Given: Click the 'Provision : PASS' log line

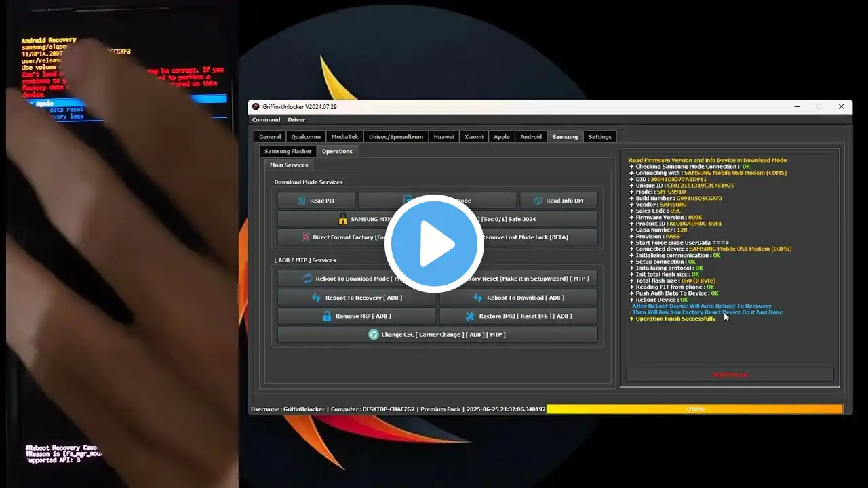Looking at the screenshot, I should click(x=654, y=237).
